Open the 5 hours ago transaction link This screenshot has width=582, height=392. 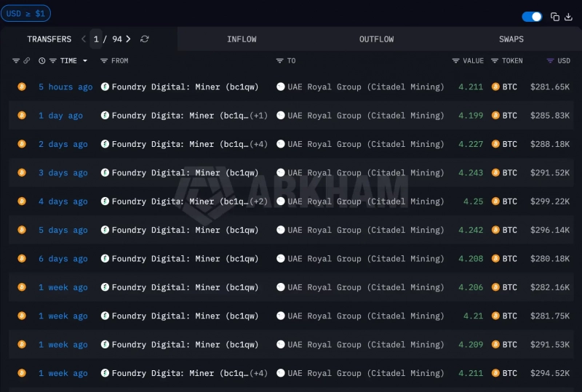(65, 87)
